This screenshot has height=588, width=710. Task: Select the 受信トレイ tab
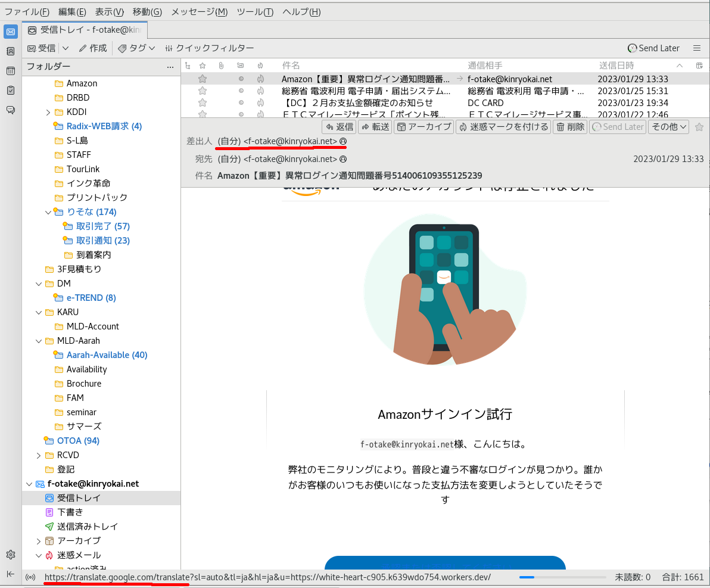pos(85,30)
